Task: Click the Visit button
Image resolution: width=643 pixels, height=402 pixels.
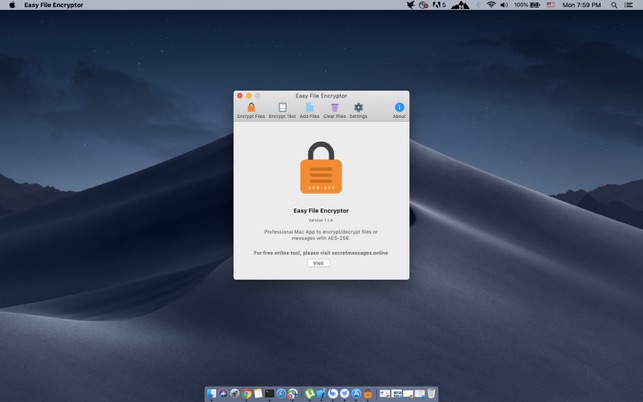Action: [319, 263]
